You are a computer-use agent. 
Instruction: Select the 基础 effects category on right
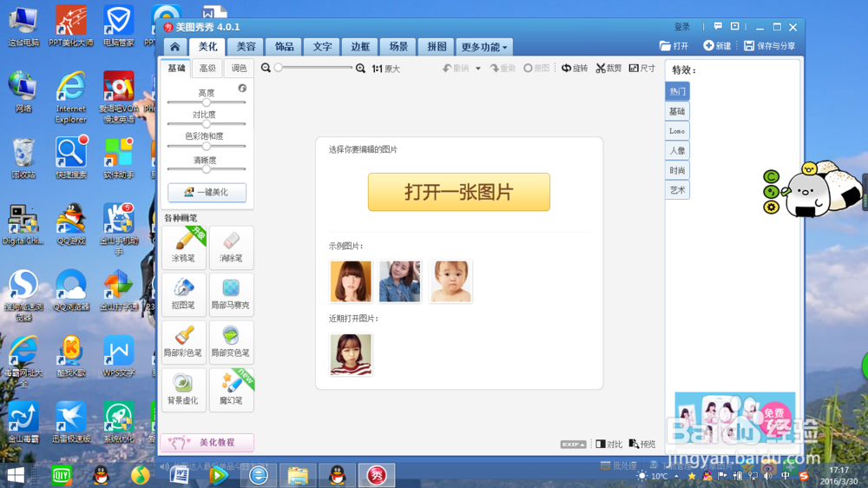tap(677, 111)
